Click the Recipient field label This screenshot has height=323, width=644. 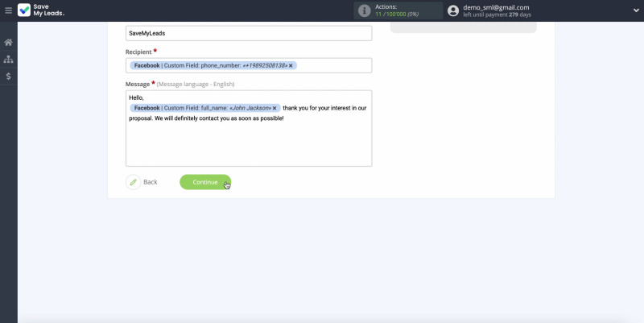click(138, 52)
